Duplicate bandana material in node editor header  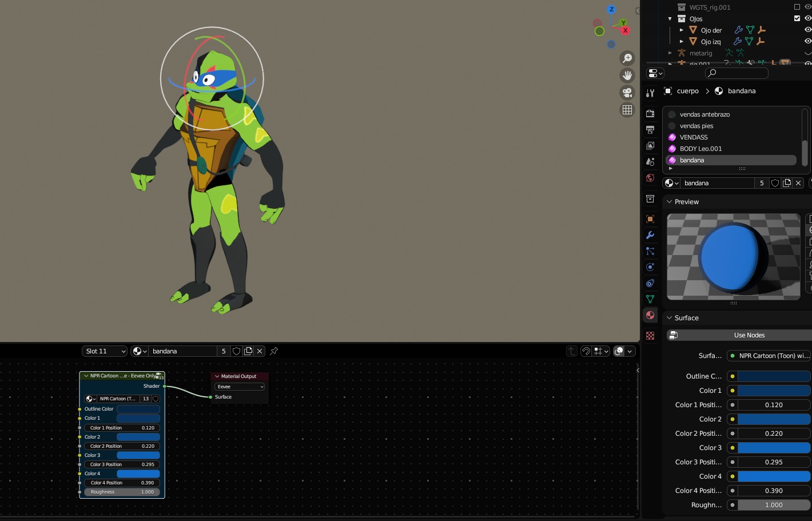(x=248, y=351)
